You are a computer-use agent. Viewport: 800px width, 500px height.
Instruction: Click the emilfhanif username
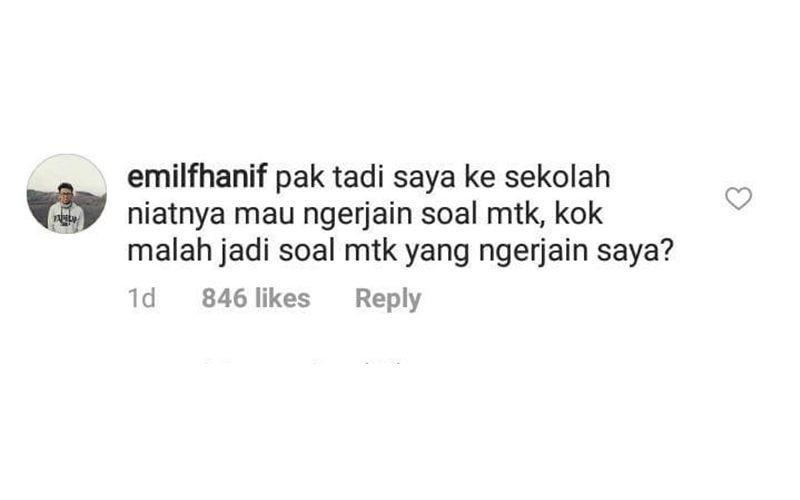[197, 177]
